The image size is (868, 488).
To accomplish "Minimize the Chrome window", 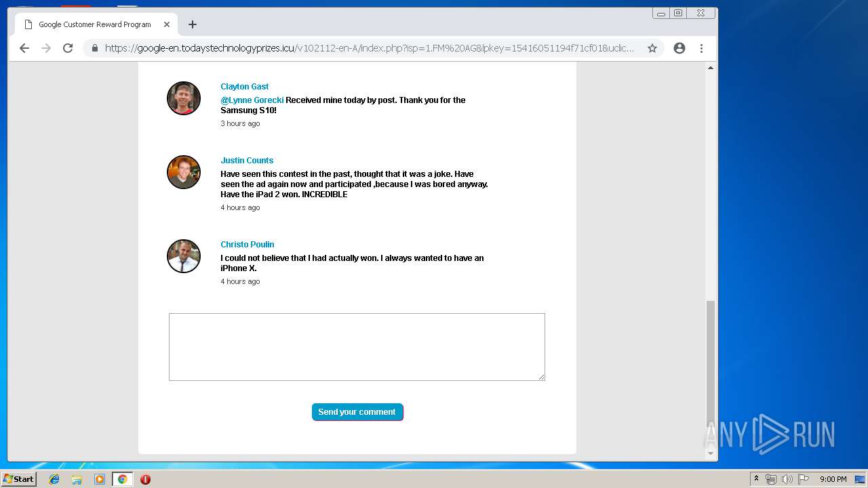I will (x=661, y=13).
